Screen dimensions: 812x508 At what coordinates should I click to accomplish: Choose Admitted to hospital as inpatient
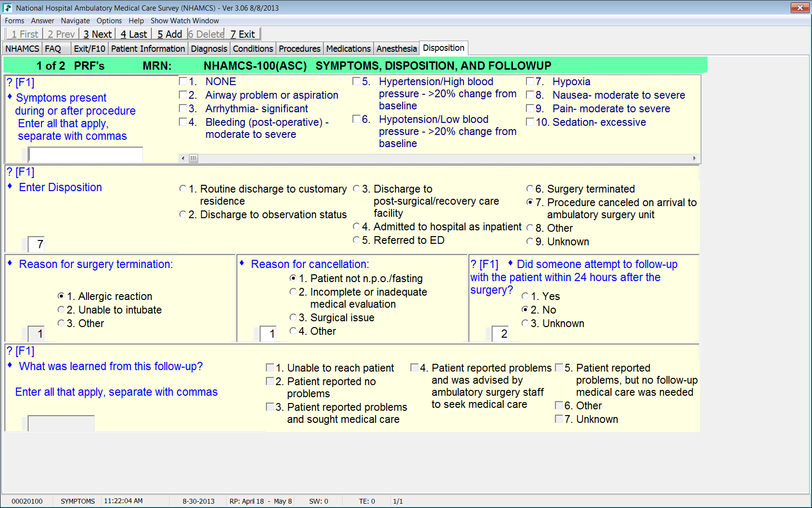[356, 226]
